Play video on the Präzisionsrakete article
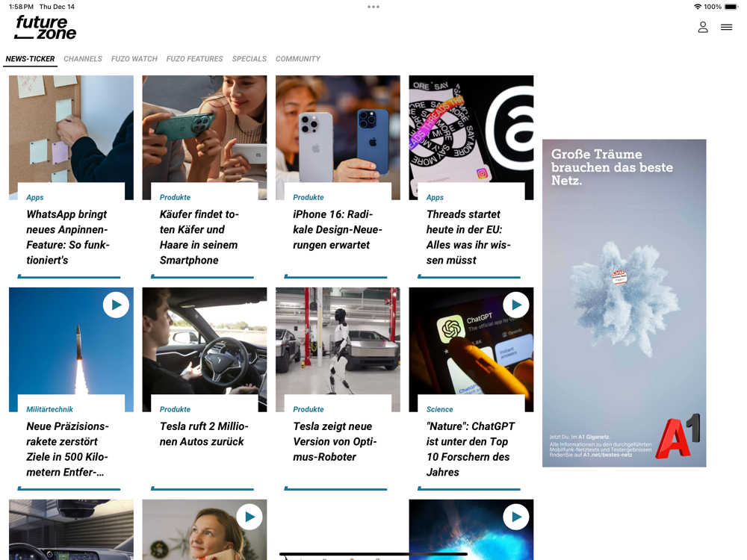 pyautogui.click(x=117, y=305)
